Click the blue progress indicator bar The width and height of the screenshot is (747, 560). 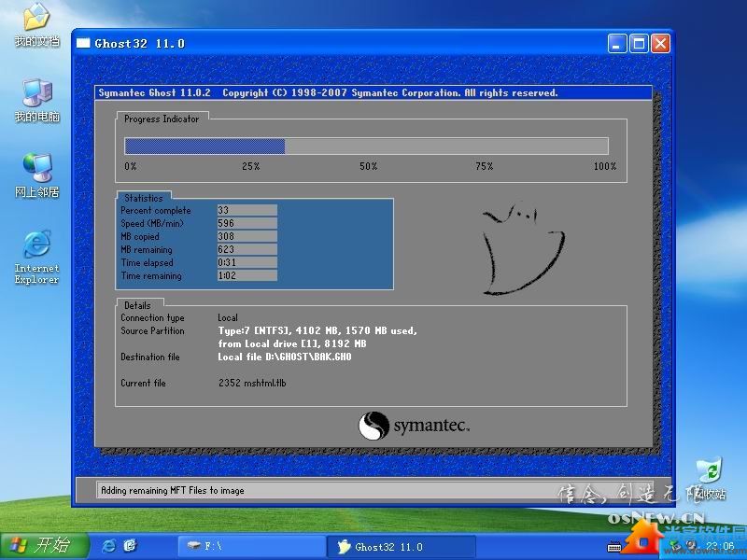204,146
